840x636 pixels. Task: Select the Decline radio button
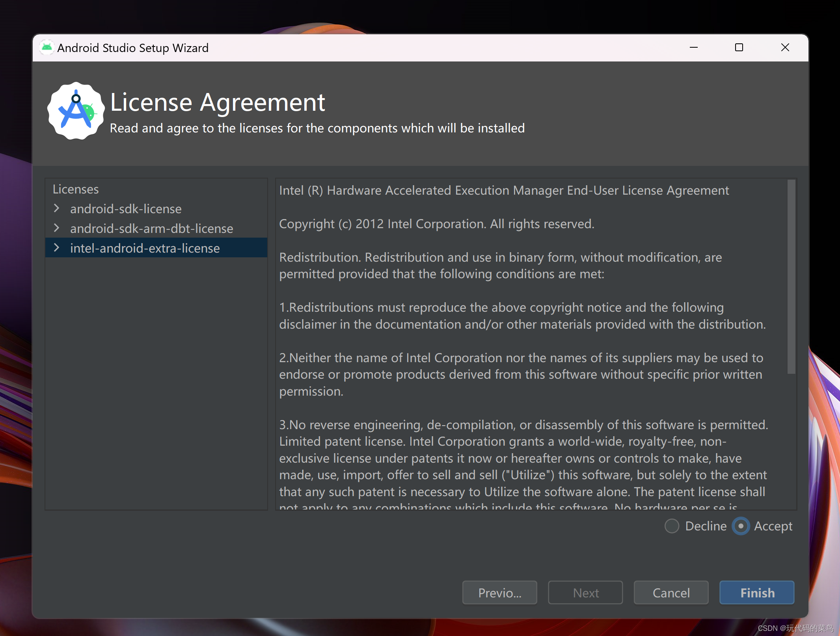click(672, 526)
